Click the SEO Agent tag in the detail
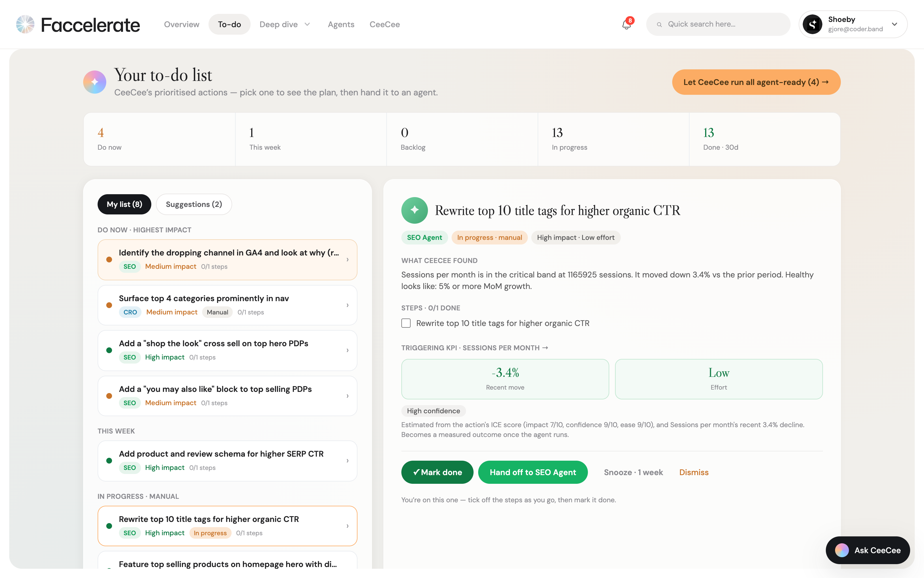 tap(424, 237)
